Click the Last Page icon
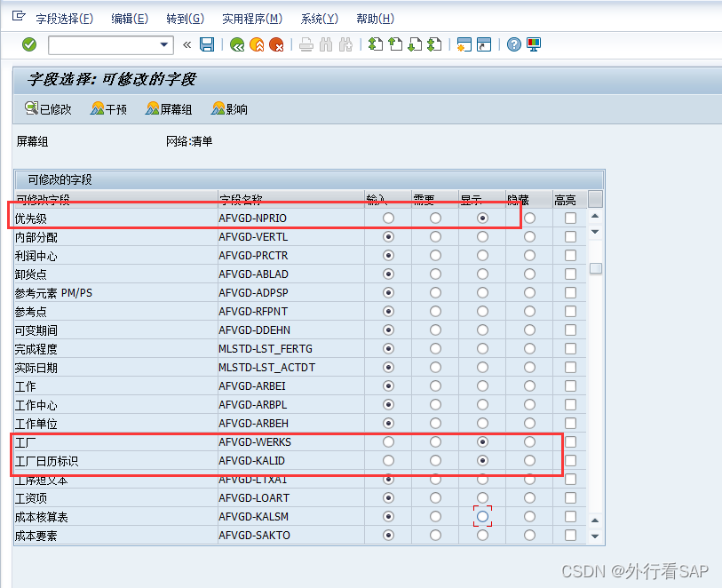 (434, 44)
